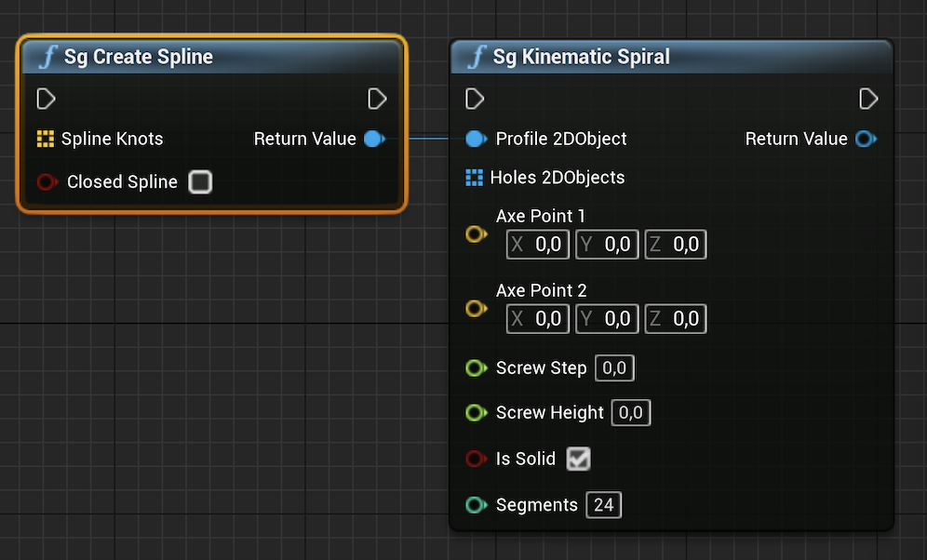Click the Sg Create Spline output execution pin
The height and width of the screenshot is (560, 927).
click(377, 99)
